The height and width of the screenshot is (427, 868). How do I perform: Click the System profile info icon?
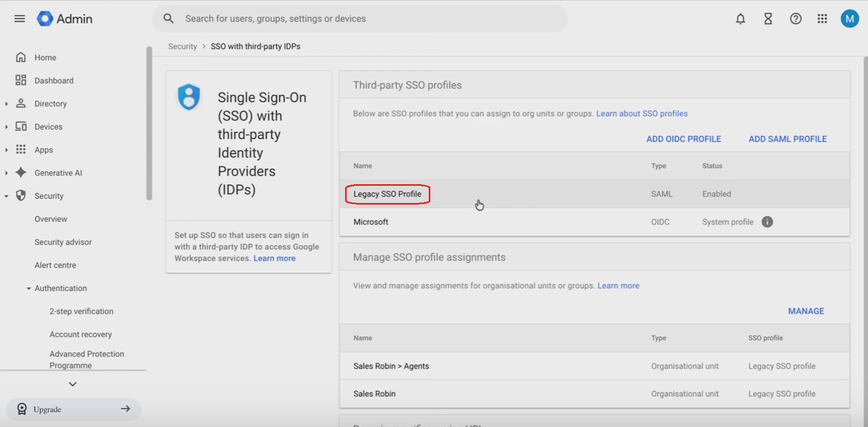click(x=767, y=222)
